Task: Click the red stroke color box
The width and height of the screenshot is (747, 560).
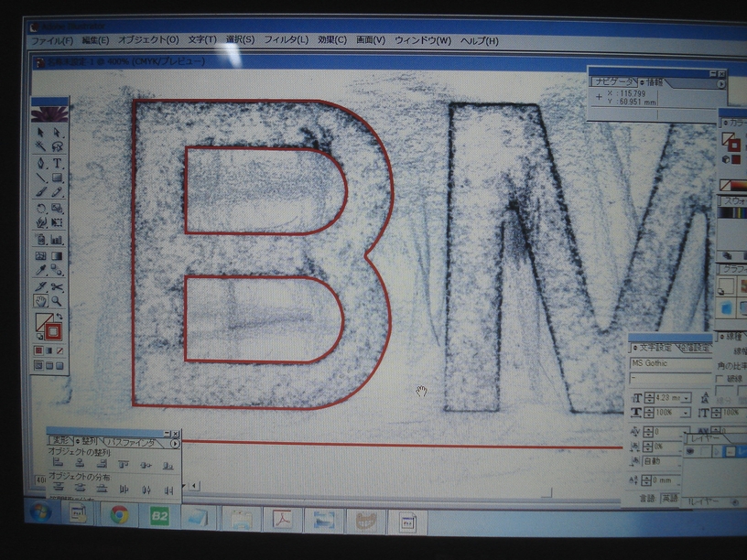Action: pos(54,331)
